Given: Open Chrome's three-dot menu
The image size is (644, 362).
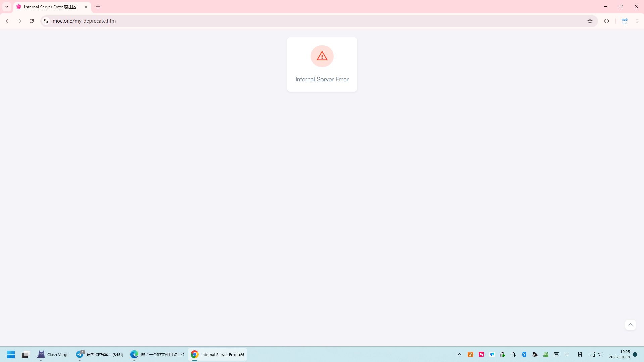Looking at the screenshot, I should point(637,21).
